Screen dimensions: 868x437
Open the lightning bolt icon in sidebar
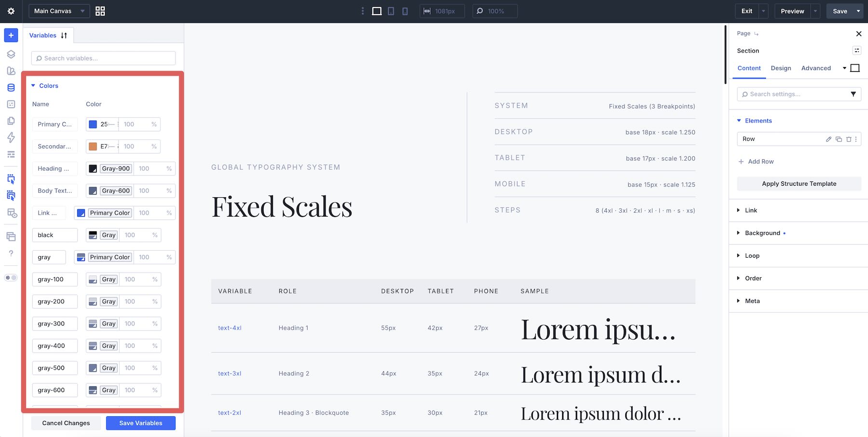point(11,137)
